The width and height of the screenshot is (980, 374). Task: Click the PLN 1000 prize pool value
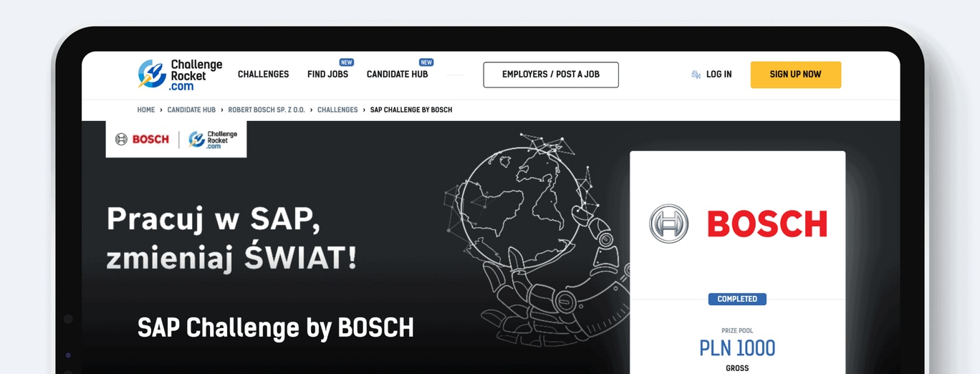[737, 349]
